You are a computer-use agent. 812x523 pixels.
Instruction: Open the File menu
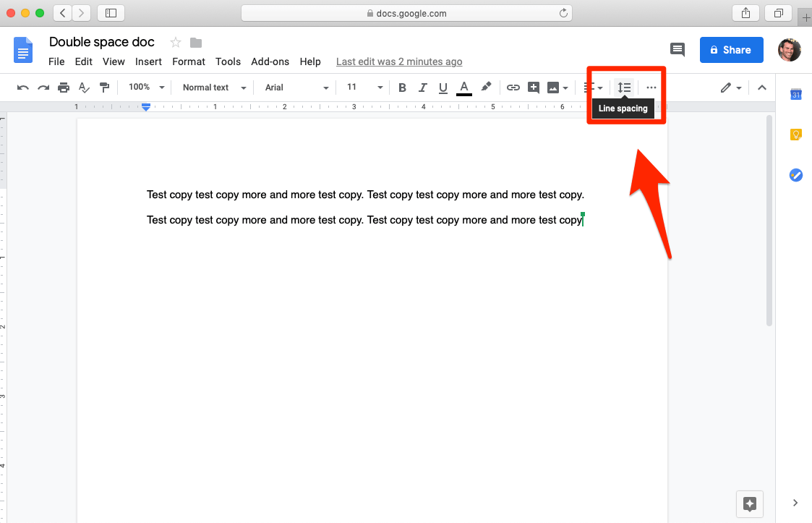56,61
